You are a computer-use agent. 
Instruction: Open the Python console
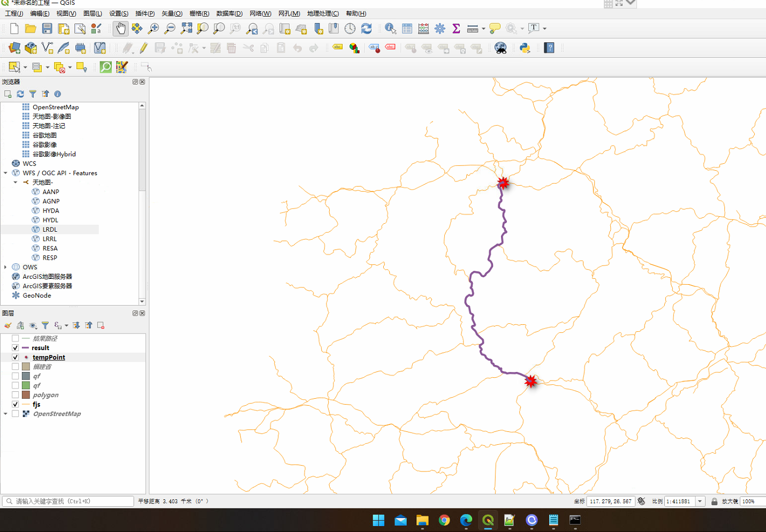click(x=525, y=48)
